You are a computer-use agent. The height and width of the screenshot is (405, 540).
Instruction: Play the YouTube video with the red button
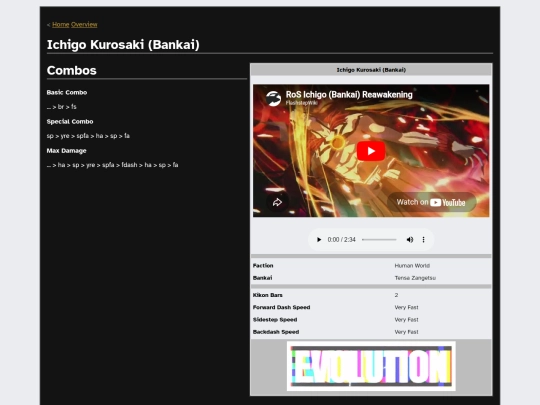click(x=371, y=151)
